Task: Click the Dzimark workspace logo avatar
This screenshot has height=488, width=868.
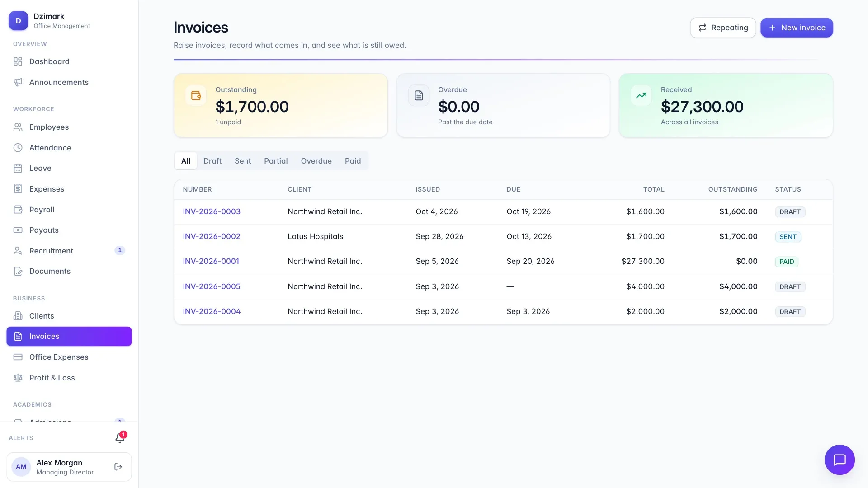Action: click(x=19, y=21)
